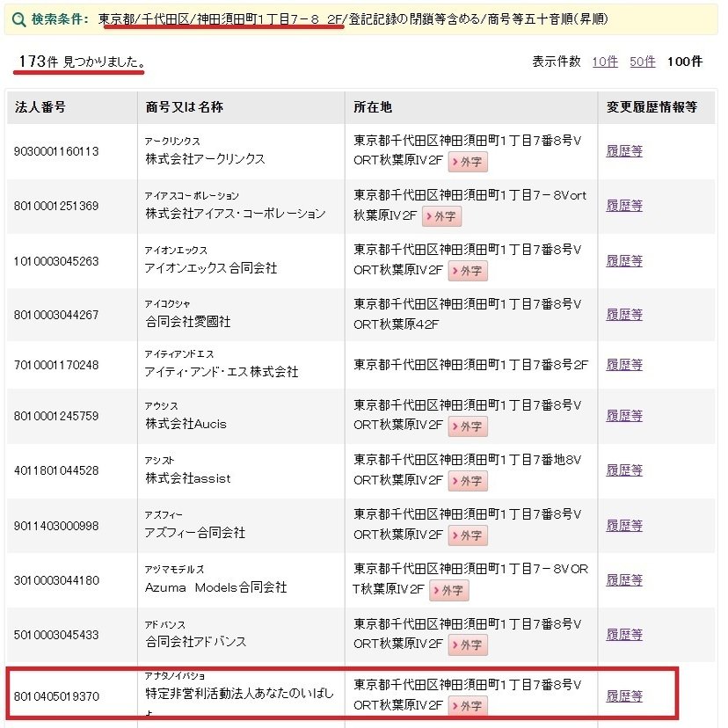Select corporate number 7010001170248
The image size is (728, 728).
[x=56, y=365]
